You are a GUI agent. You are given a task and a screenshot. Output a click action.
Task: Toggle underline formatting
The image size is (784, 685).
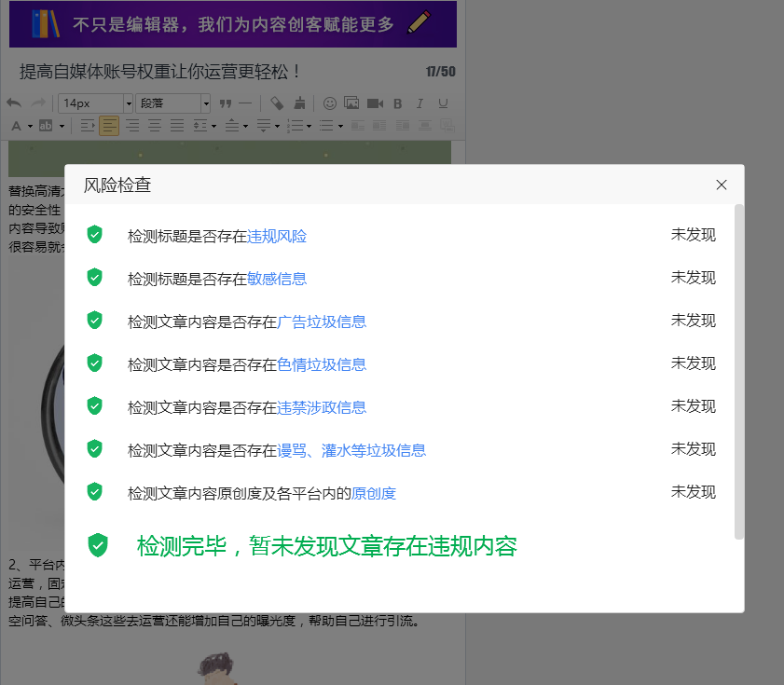[443, 103]
